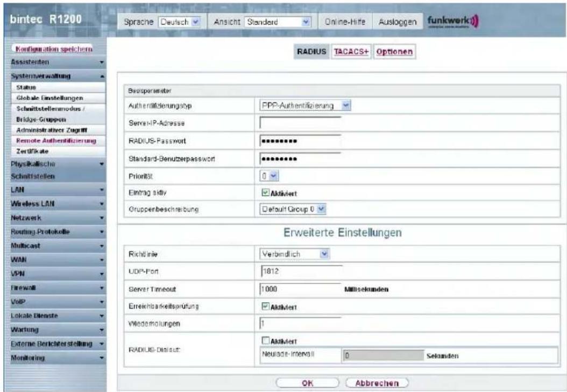567x392 pixels.
Task: Open Globale Einstellungen submenu item
Action: pos(58,98)
